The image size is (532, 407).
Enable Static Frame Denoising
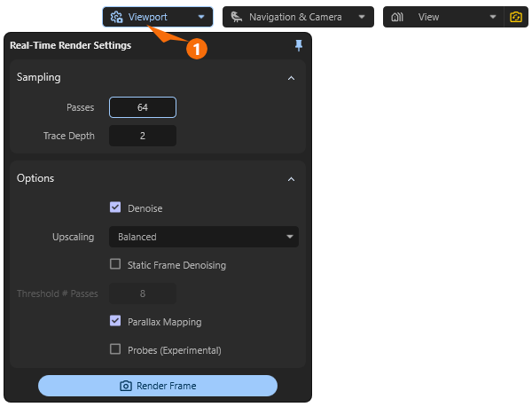click(115, 264)
